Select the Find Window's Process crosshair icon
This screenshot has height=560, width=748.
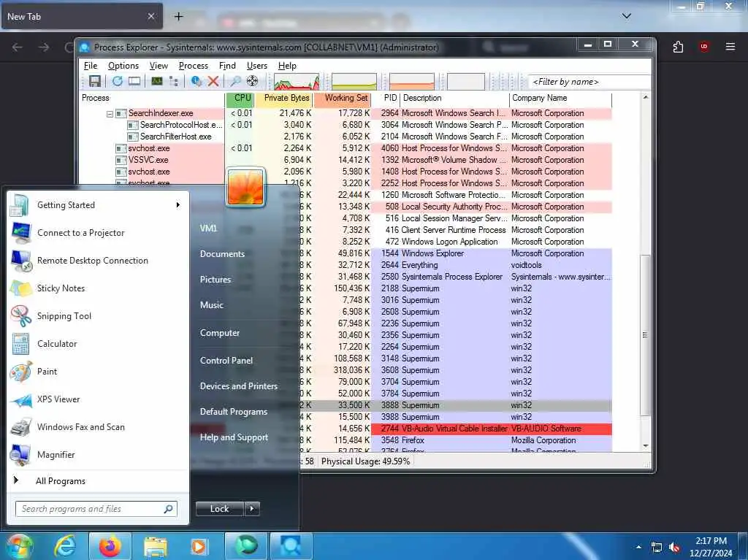point(252,81)
